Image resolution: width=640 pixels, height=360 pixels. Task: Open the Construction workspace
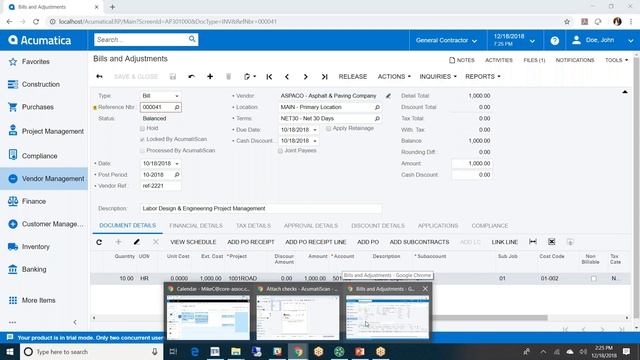(40, 84)
